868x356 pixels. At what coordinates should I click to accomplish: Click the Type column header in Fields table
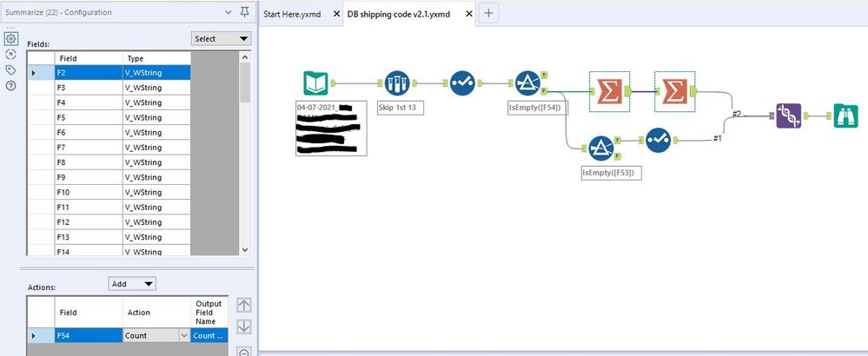[x=156, y=58]
